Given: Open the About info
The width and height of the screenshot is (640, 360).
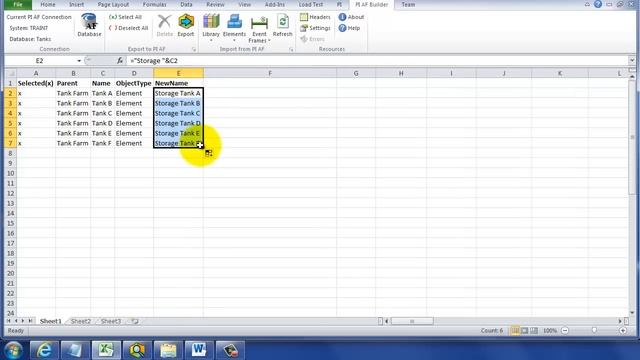Looking at the screenshot, I should (351, 17).
